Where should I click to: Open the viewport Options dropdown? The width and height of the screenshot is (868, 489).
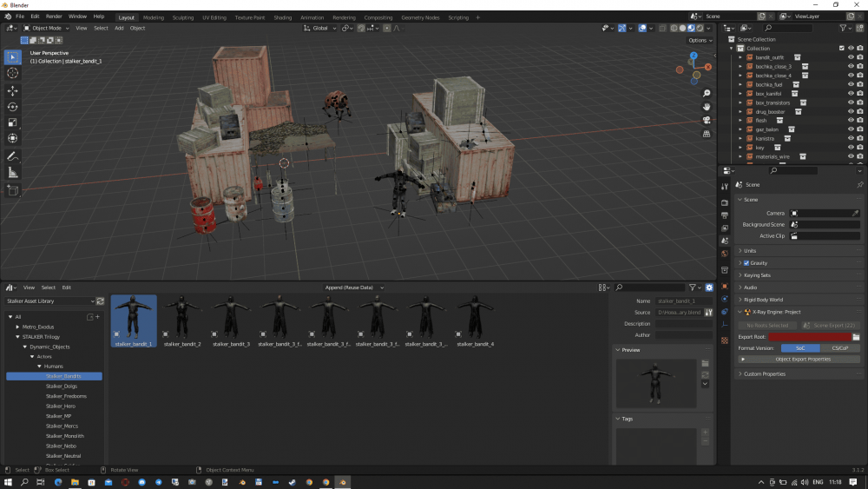pos(700,41)
